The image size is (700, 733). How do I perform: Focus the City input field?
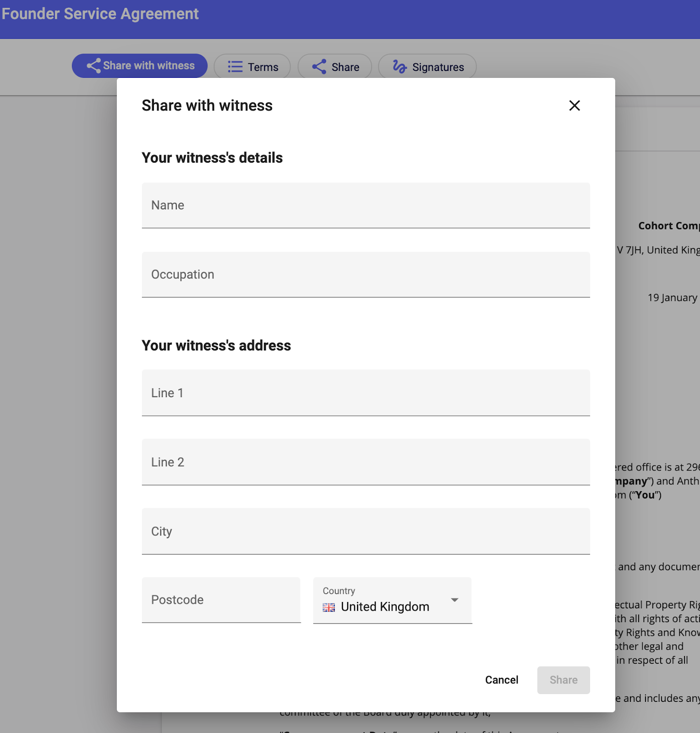(366, 531)
